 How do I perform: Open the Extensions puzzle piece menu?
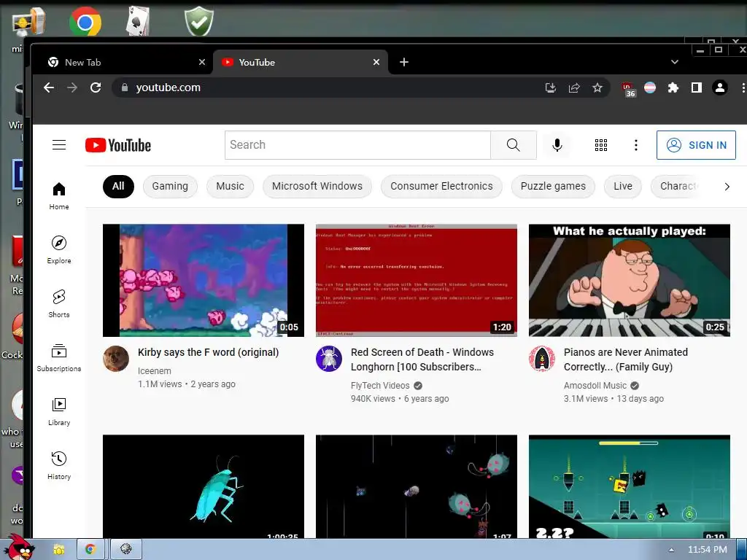[x=673, y=87]
